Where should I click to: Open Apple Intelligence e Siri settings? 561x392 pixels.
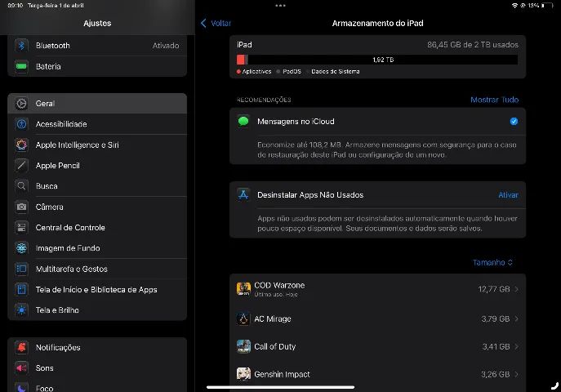(97, 145)
